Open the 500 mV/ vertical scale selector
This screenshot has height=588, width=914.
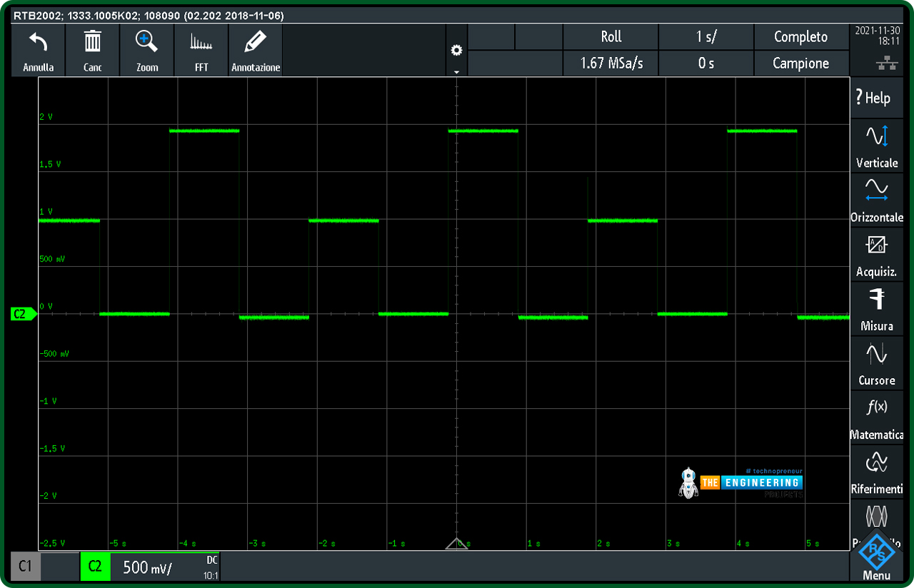click(166, 567)
